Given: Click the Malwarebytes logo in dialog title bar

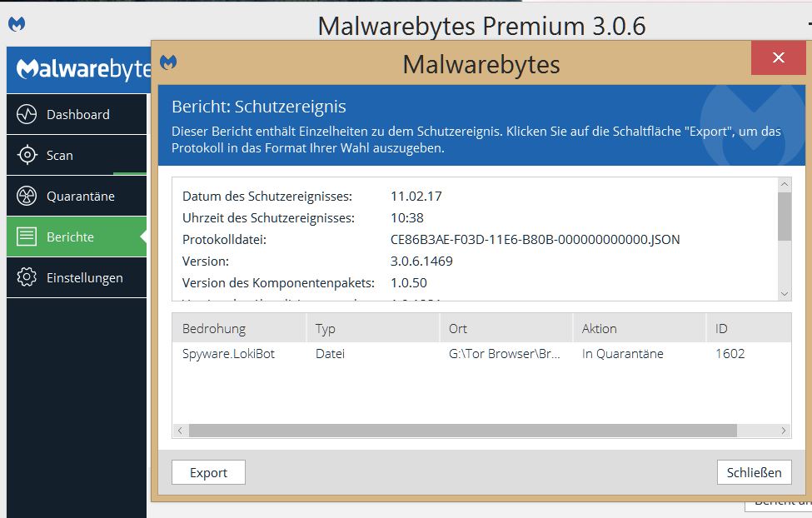Looking at the screenshot, I should [x=168, y=62].
